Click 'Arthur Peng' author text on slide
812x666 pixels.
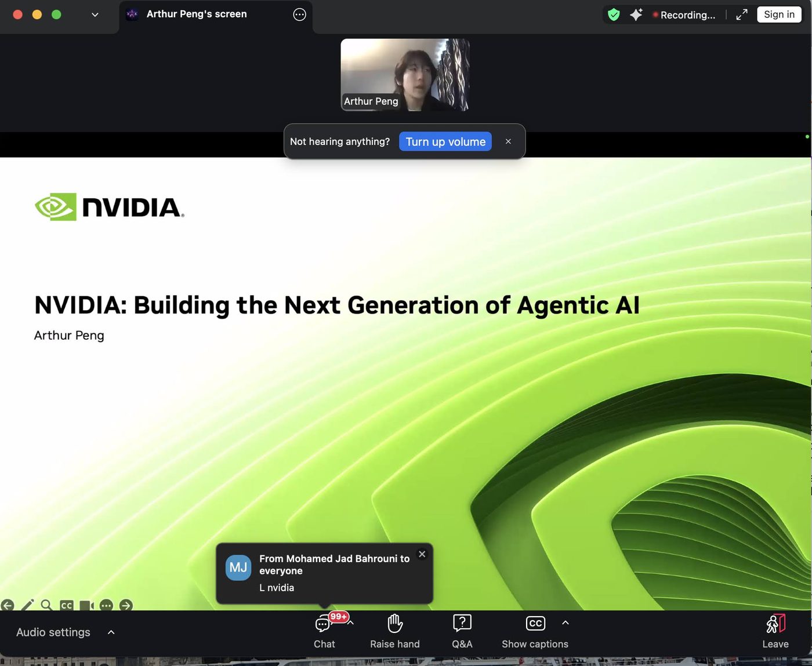pyautogui.click(x=69, y=336)
